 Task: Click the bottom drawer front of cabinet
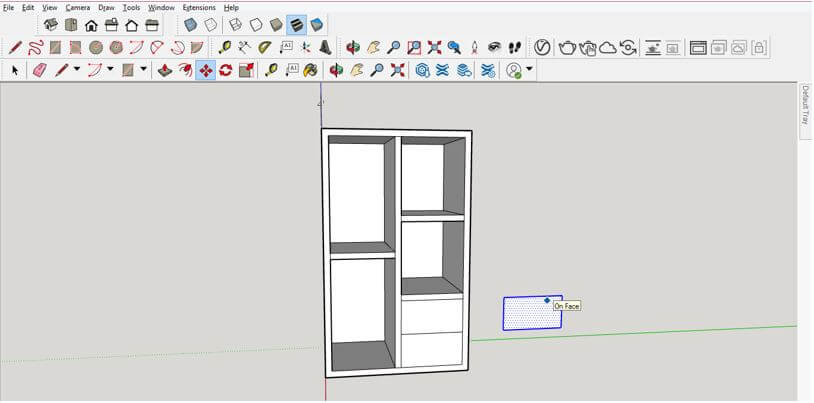coord(432,350)
